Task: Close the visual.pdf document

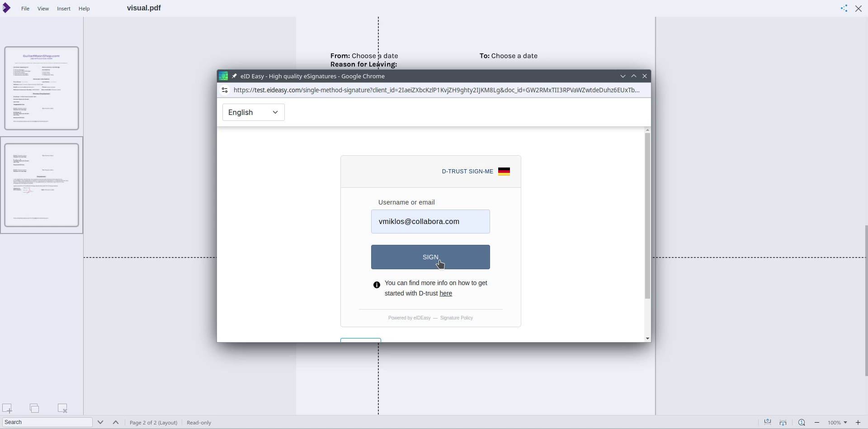Action: click(859, 9)
